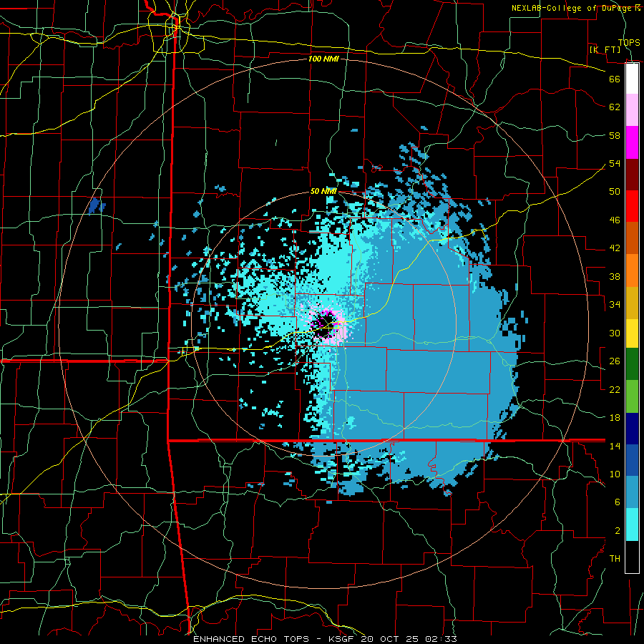Click the legend value 18
644x644 pixels.
(x=615, y=418)
